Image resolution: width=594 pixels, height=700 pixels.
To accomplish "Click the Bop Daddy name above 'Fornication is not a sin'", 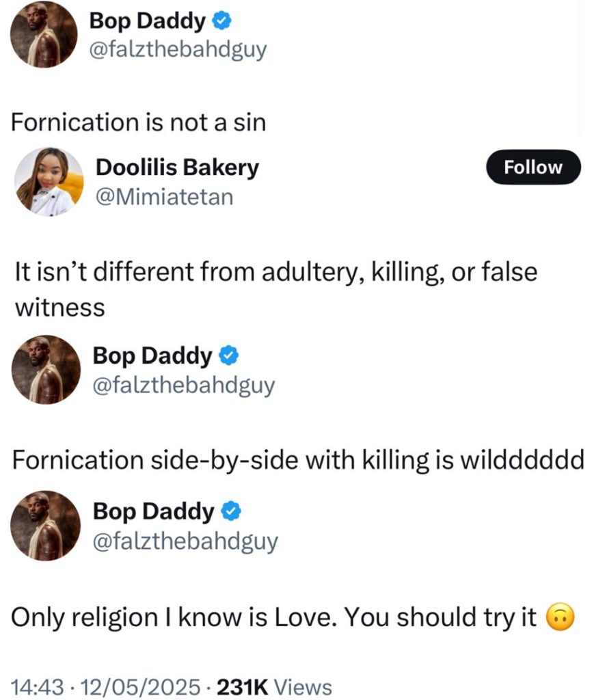I will tap(147, 22).
